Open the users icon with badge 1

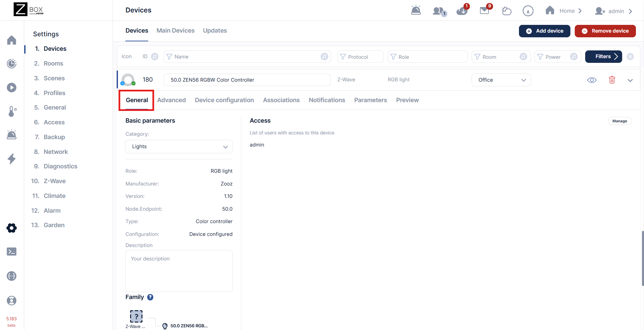439,11
